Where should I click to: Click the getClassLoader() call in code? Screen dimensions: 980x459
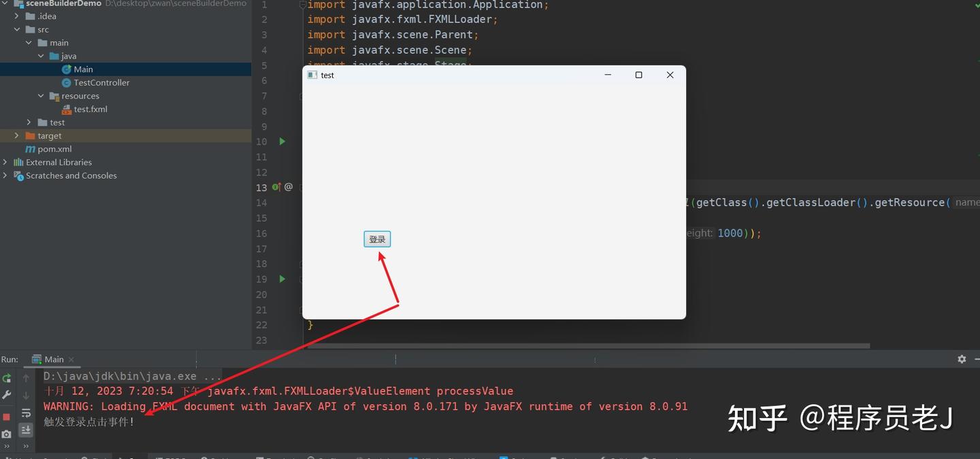click(817, 203)
